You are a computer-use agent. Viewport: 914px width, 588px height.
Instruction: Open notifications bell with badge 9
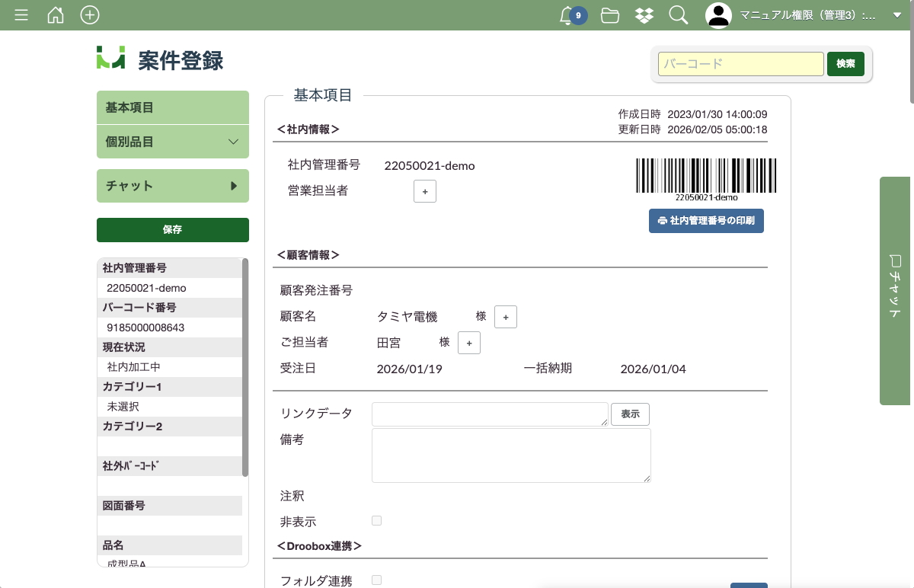click(567, 15)
